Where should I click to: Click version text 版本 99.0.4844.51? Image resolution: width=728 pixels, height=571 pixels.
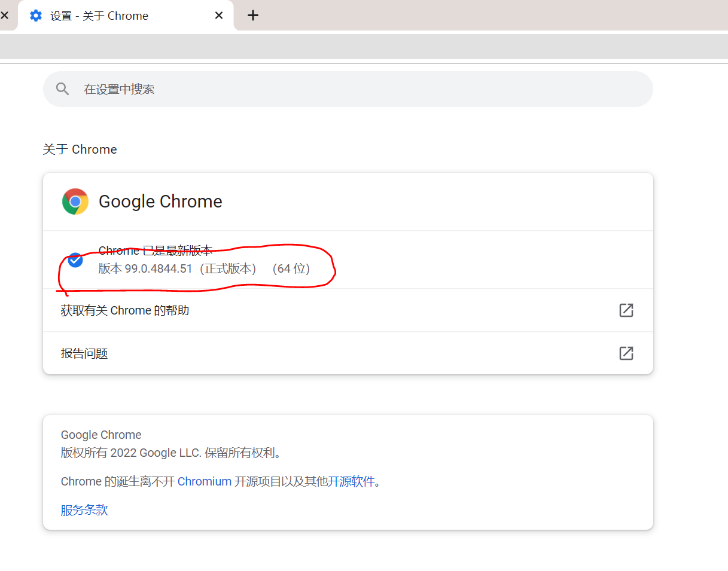145,269
